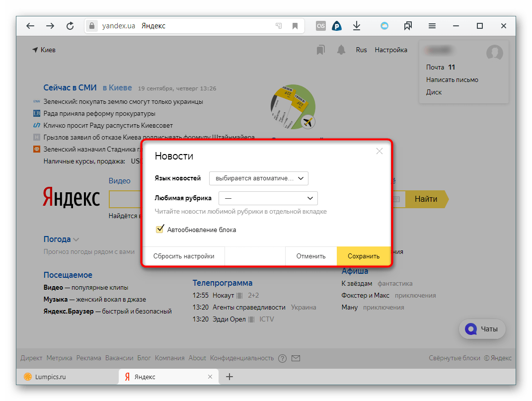Expand the Язык новостей dropdown
Viewport: 532px width, 401px height.
(x=259, y=178)
